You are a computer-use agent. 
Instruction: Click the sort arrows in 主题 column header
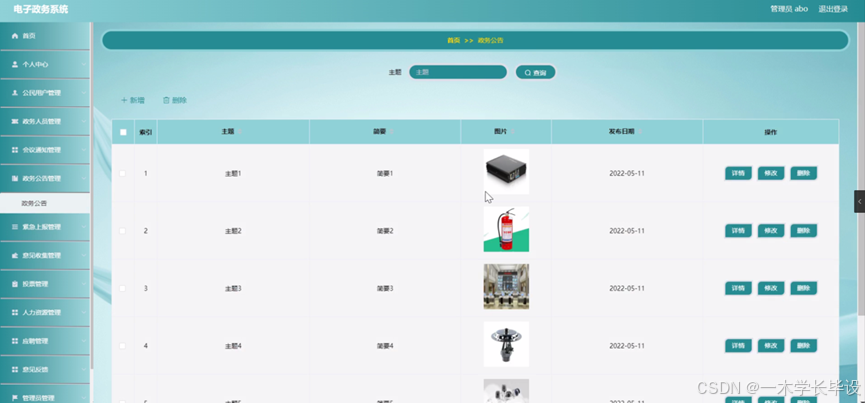239,132
